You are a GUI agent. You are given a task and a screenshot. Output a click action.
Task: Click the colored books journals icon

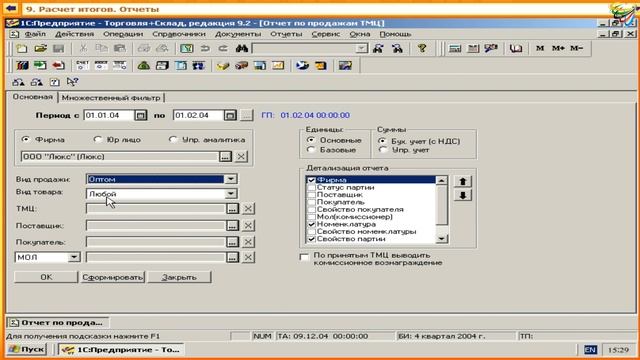click(x=22, y=65)
